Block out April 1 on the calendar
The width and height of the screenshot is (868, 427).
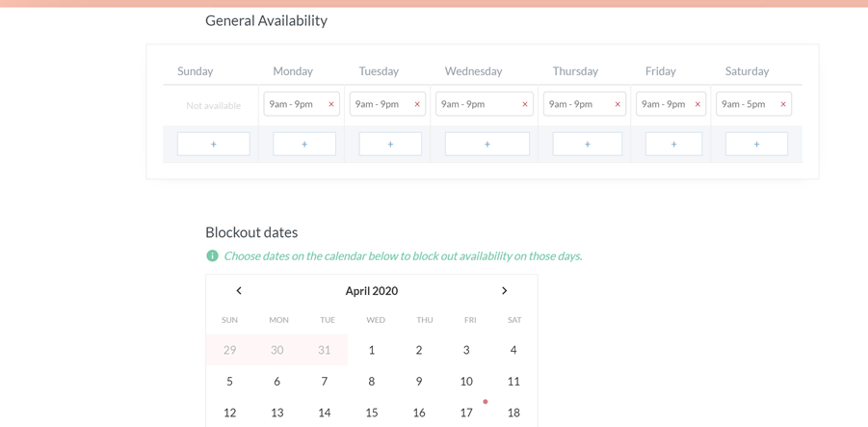pyautogui.click(x=372, y=350)
